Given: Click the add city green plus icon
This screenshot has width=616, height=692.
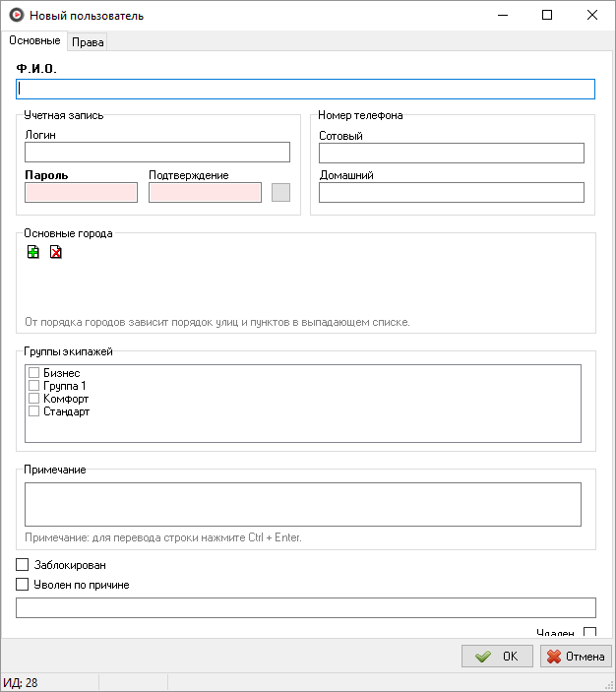Looking at the screenshot, I should [x=33, y=252].
